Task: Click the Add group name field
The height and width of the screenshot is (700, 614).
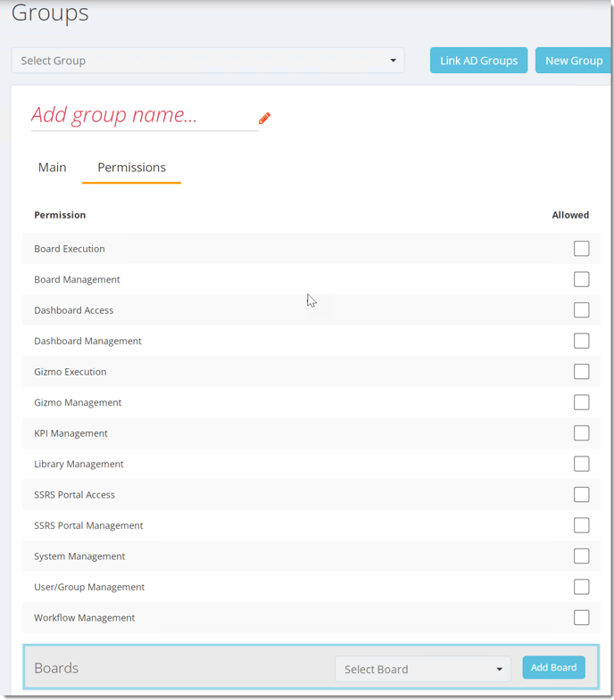Action: pyautogui.click(x=145, y=116)
